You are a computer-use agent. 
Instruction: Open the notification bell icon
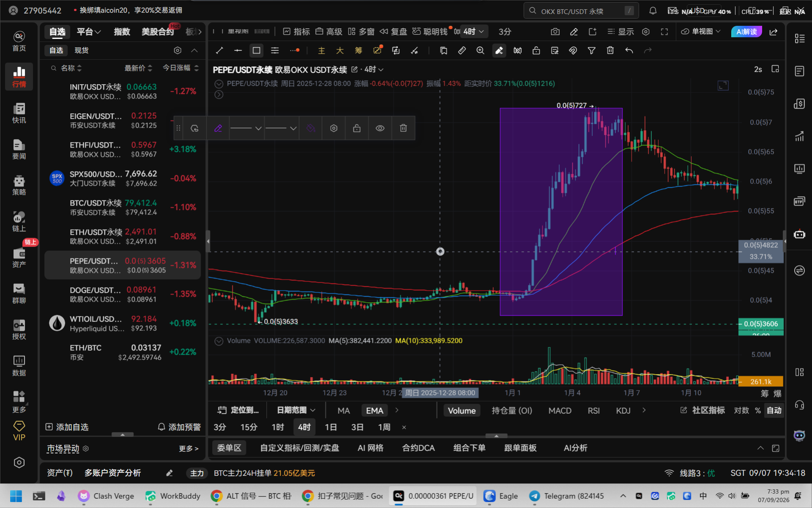[653, 11]
